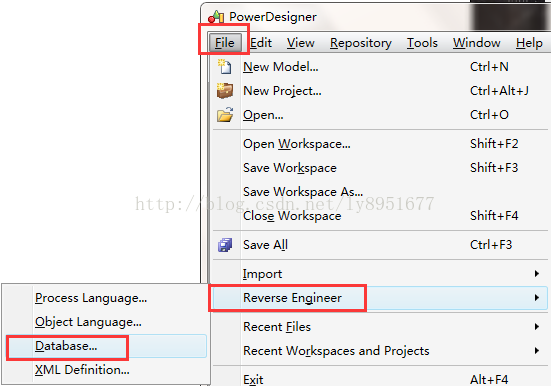Choose Exit from File menu
Screen dimensions: 551x386
tap(380, 379)
